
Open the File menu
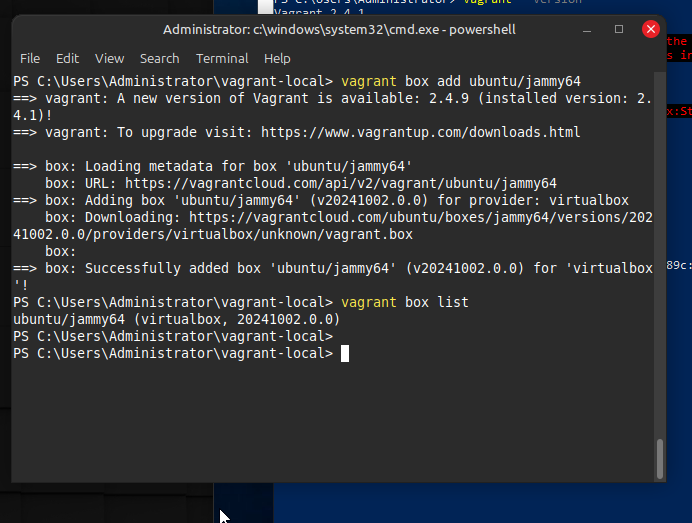[30, 59]
